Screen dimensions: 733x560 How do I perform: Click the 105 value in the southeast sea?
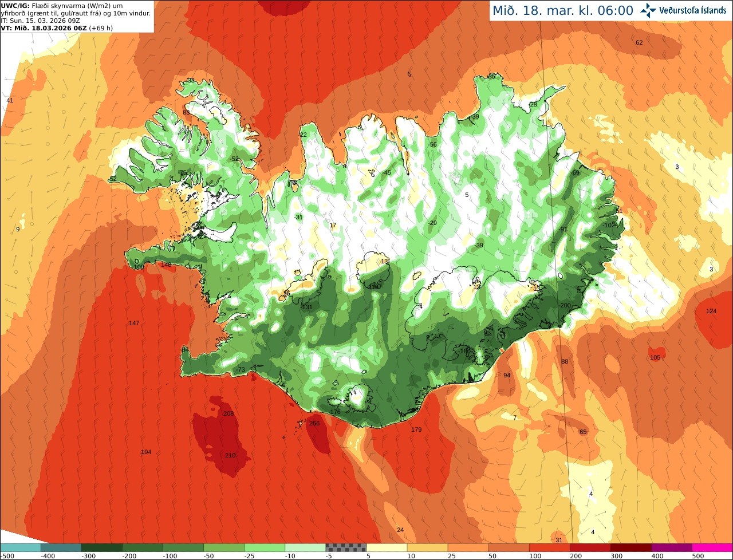tap(655, 357)
